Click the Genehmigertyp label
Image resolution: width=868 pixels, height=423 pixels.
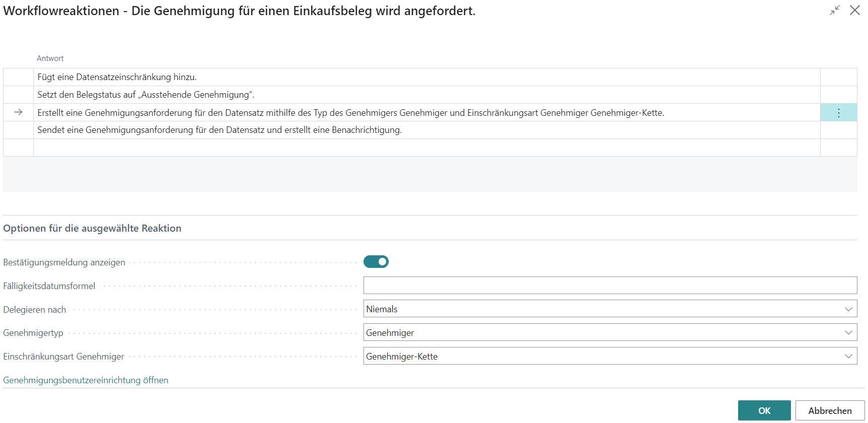click(x=33, y=333)
